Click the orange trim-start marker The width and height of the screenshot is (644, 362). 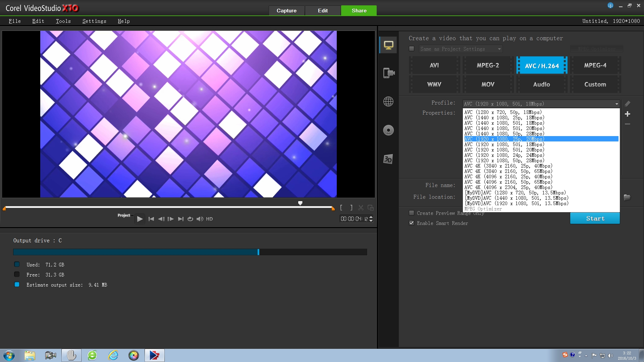point(4,208)
